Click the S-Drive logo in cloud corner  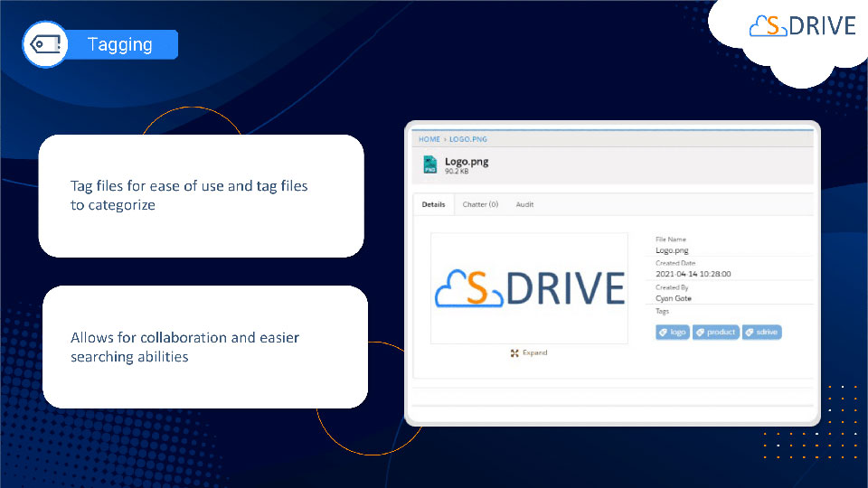coord(802,26)
